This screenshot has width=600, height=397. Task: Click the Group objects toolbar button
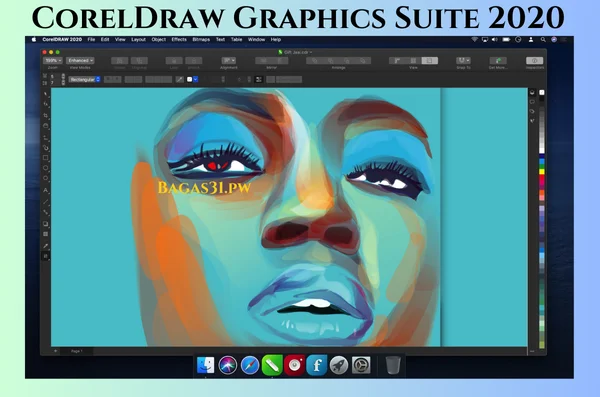point(119,60)
